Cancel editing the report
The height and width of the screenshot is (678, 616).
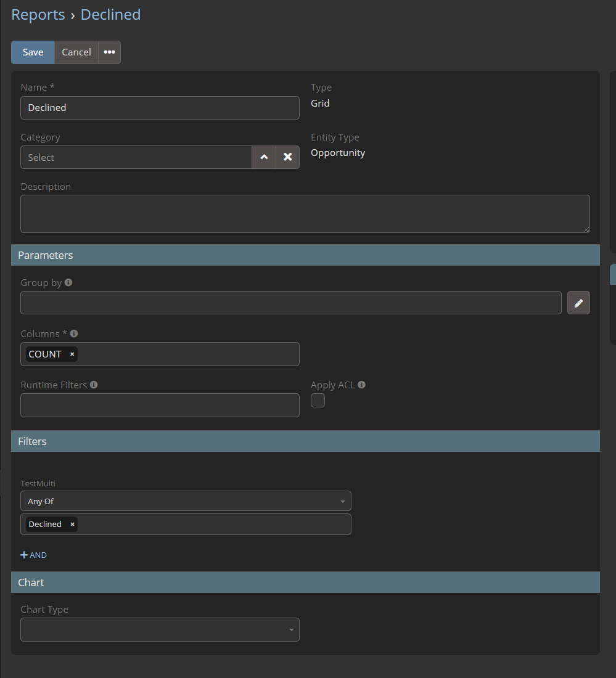click(76, 52)
